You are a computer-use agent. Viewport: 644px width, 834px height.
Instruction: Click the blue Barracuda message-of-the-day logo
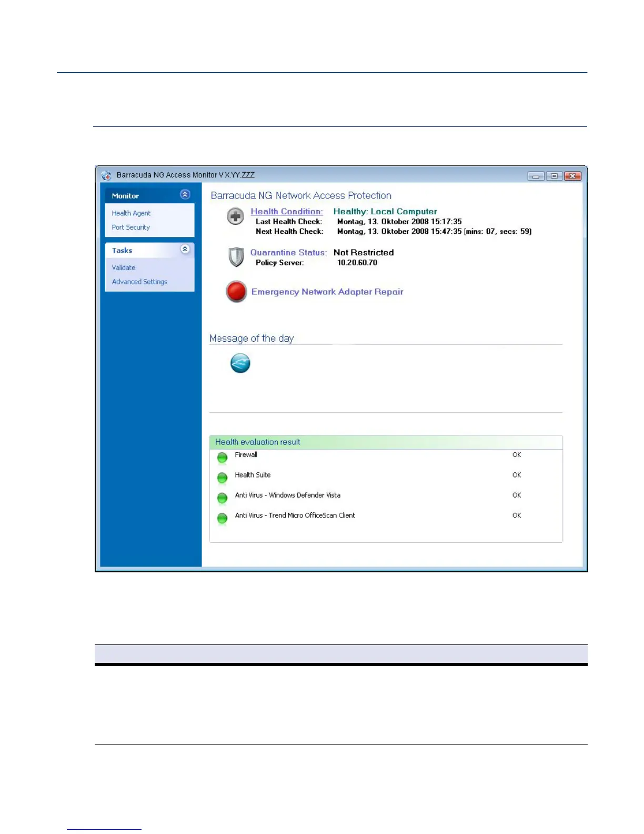coord(240,363)
